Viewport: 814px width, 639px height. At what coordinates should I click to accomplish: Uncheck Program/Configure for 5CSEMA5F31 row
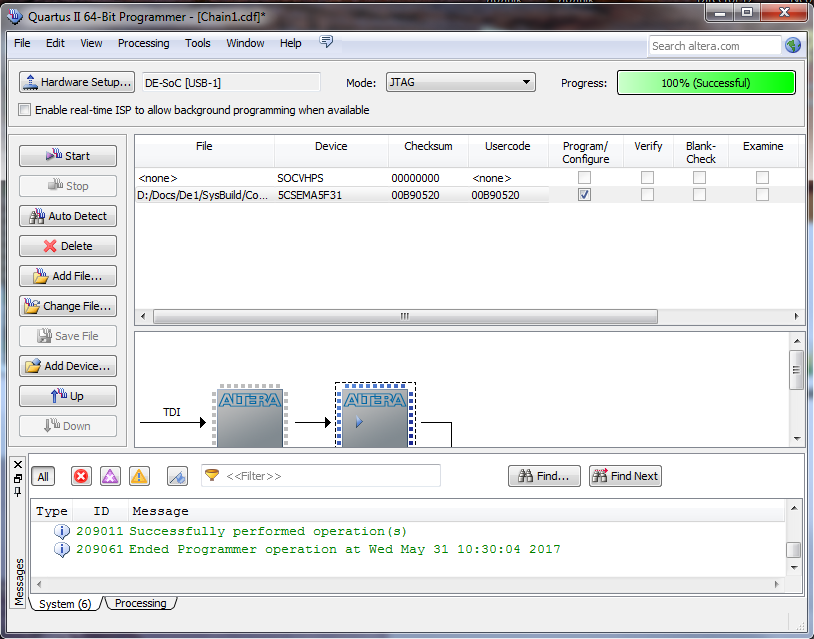[585, 195]
